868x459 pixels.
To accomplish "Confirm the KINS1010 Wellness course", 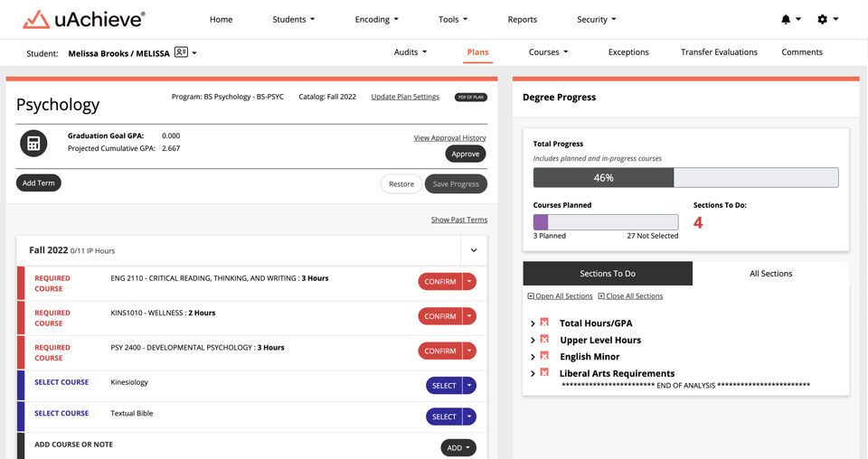I will coord(440,316).
